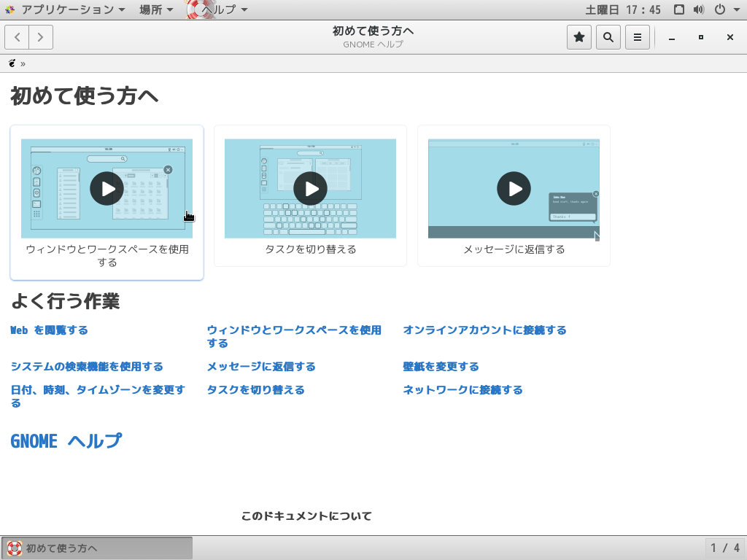Click the back navigation arrow button

point(17,37)
